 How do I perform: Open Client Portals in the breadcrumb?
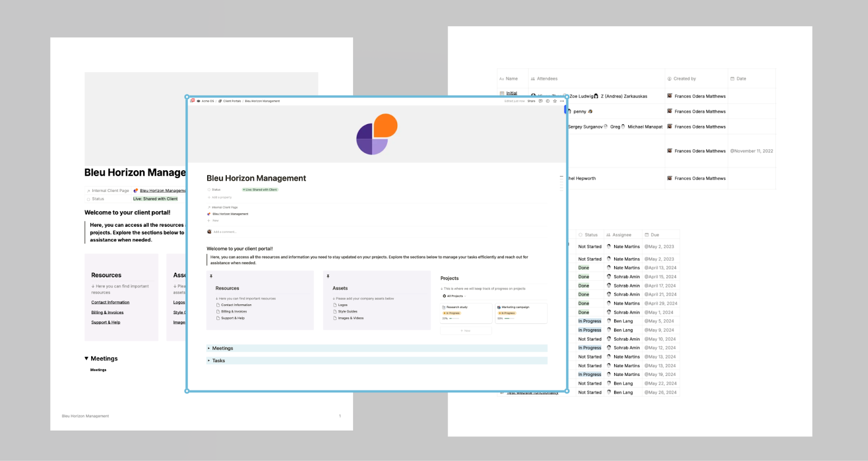point(232,101)
